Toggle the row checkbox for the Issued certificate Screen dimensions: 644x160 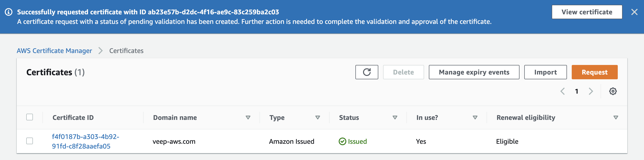coord(30,141)
